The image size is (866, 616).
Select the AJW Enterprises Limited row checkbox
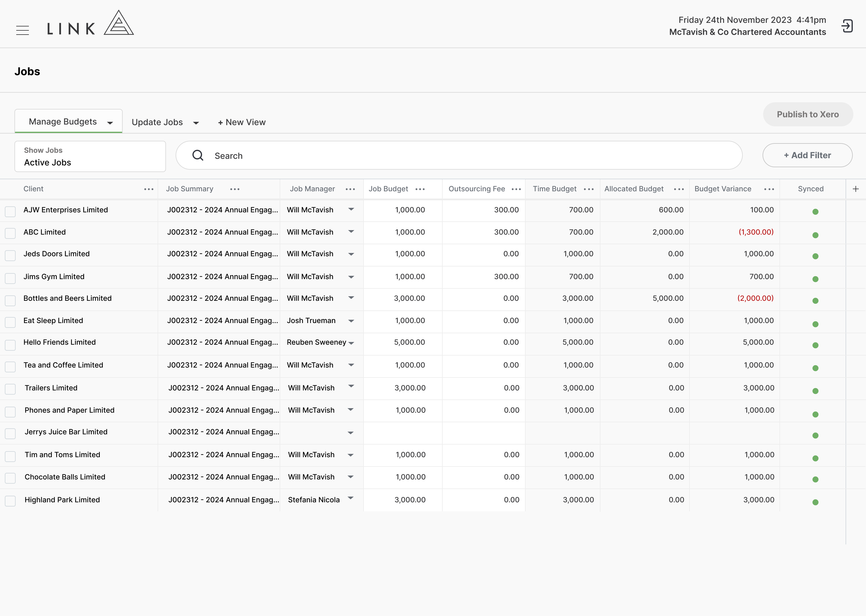(10, 211)
